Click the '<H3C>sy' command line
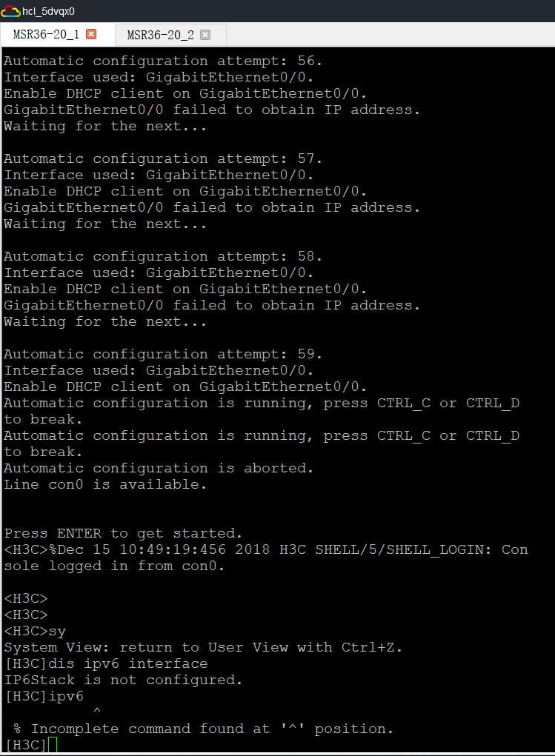 tap(35, 631)
